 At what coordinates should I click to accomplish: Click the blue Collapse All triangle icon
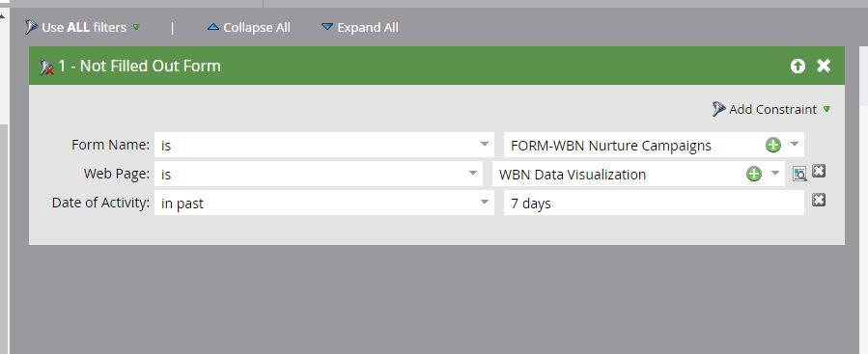pos(213,27)
